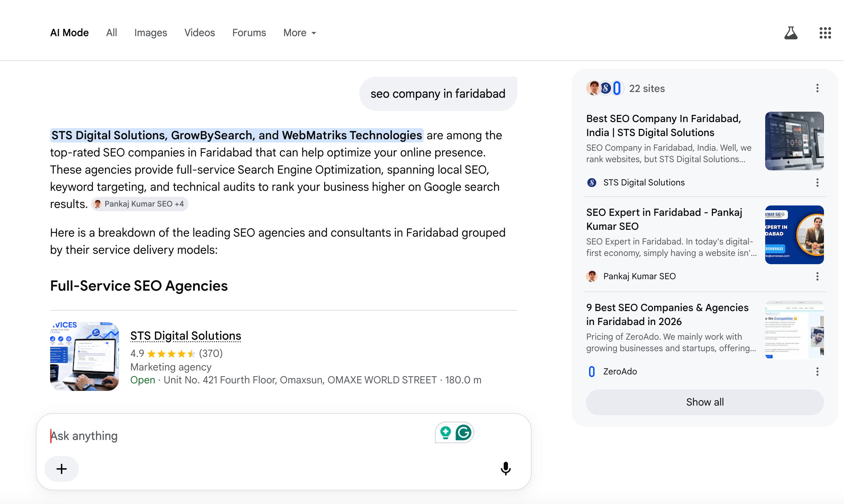Click the Open status of STS listing
Viewport: 844px width, 504px height.
click(x=143, y=380)
